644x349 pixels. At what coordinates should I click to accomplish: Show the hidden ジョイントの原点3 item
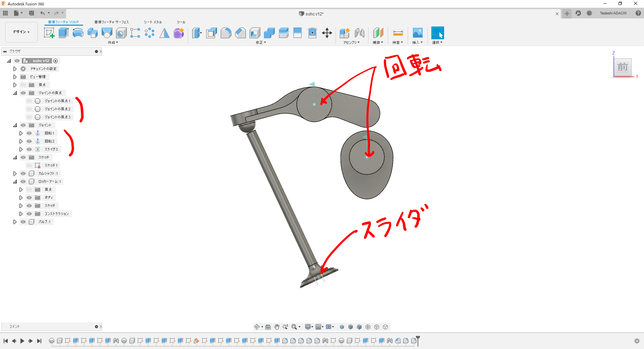click(29, 117)
